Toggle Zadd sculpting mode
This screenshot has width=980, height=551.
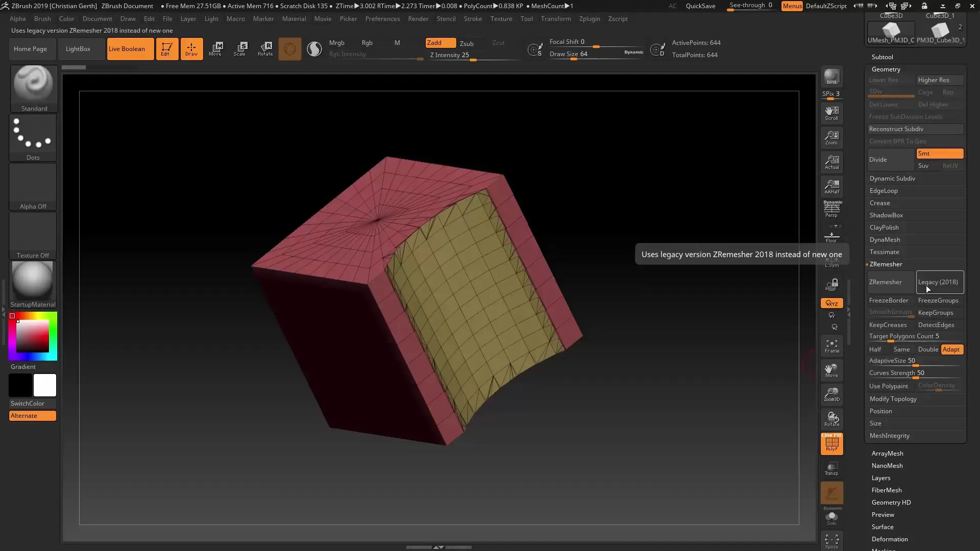(440, 43)
